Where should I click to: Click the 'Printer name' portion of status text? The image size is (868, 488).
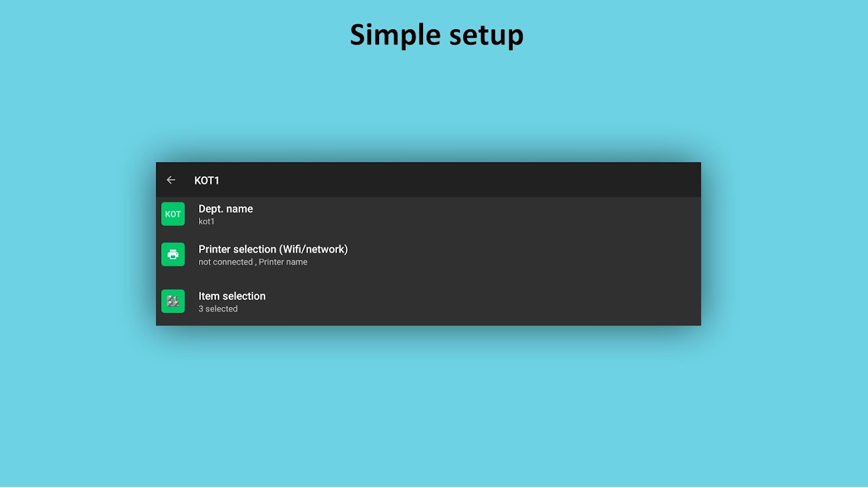(x=283, y=262)
